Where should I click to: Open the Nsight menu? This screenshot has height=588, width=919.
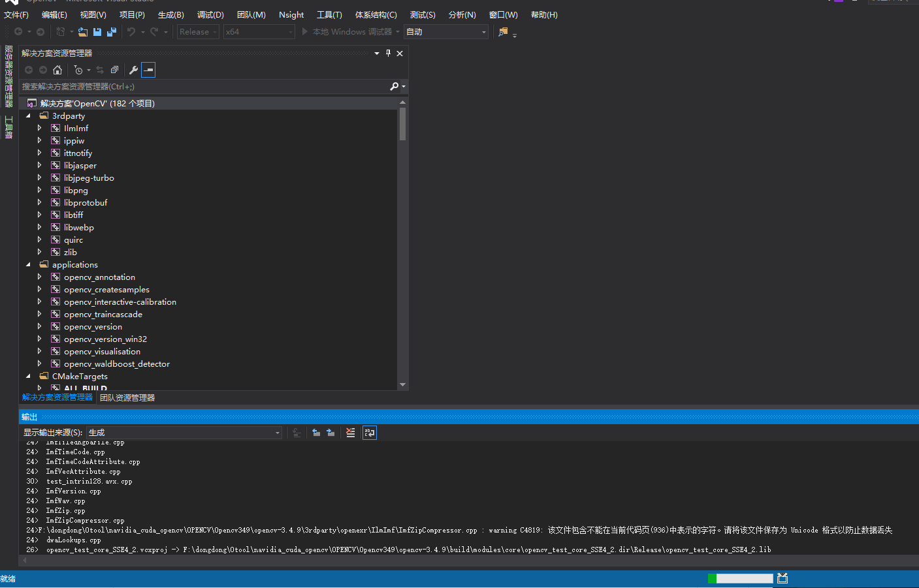(x=291, y=14)
